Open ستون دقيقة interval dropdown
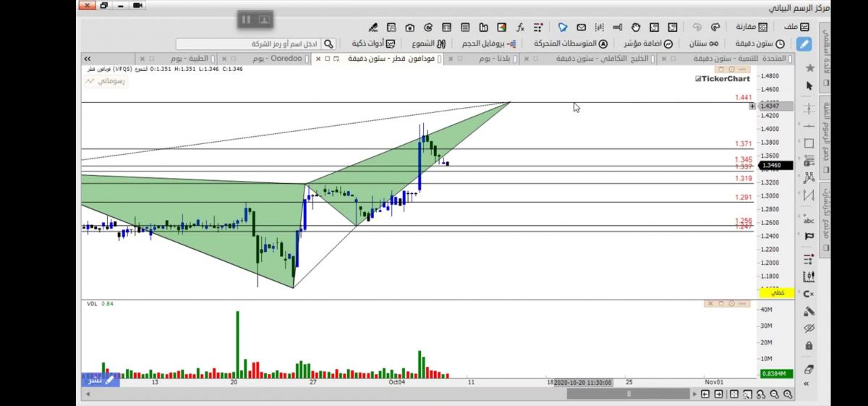The width and height of the screenshot is (868, 406). pyautogui.click(x=760, y=43)
